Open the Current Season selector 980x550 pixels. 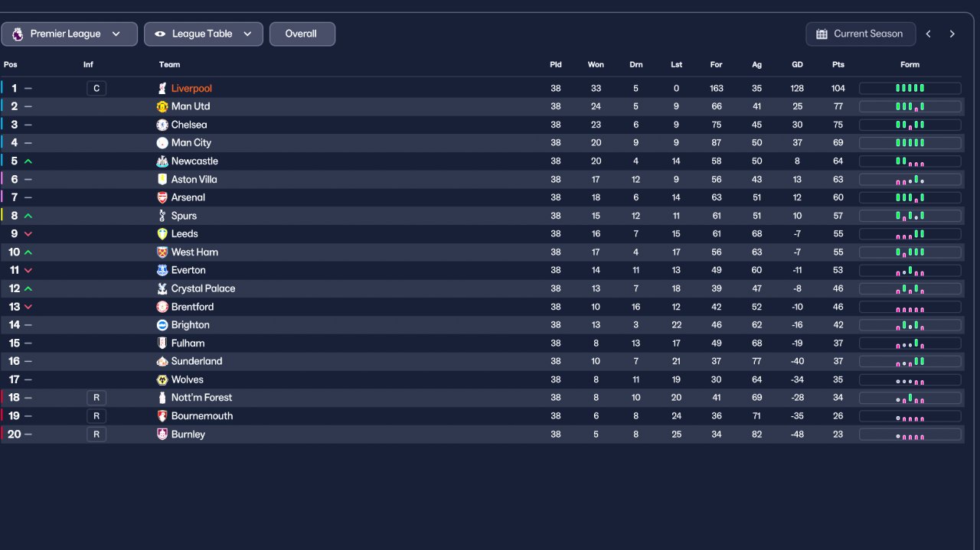tap(861, 34)
